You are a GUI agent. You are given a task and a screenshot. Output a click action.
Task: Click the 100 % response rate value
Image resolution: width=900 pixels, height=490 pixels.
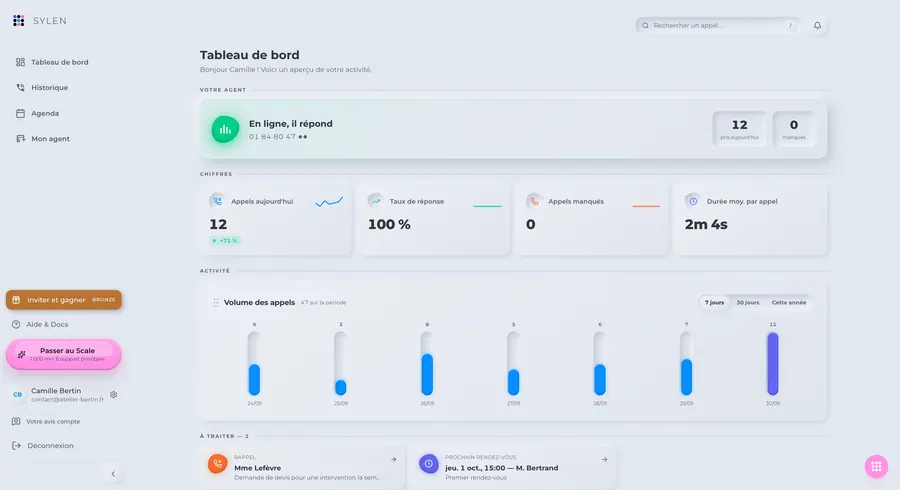click(x=389, y=225)
